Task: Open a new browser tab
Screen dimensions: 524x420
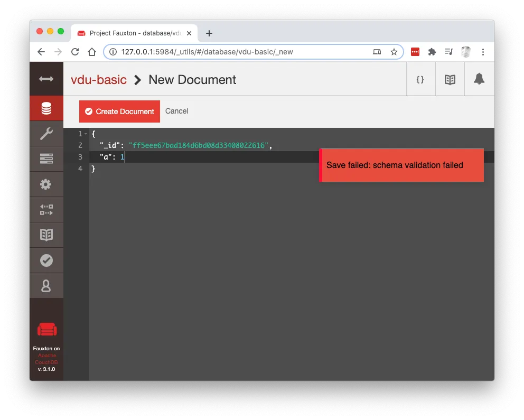Action: click(209, 33)
